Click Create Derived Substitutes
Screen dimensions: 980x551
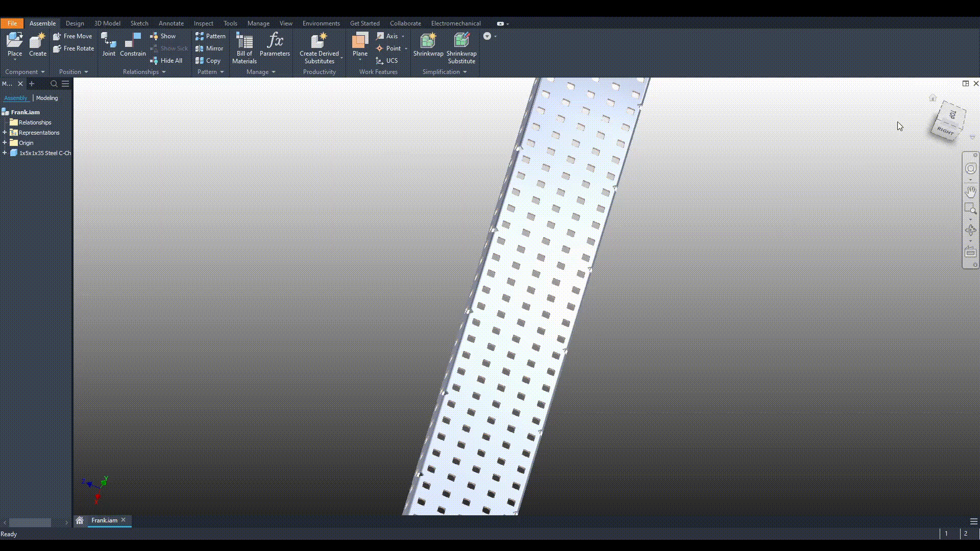[319, 48]
